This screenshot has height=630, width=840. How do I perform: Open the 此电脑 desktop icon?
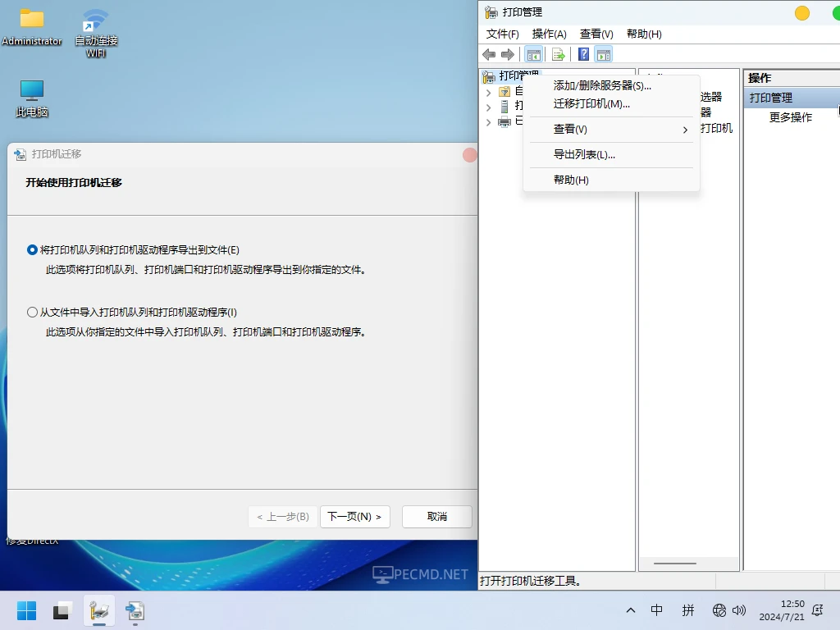point(32,98)
